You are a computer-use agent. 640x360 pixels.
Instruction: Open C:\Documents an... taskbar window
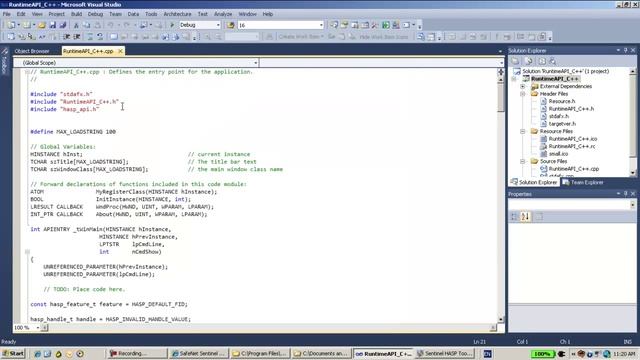[x=321, y=353]
